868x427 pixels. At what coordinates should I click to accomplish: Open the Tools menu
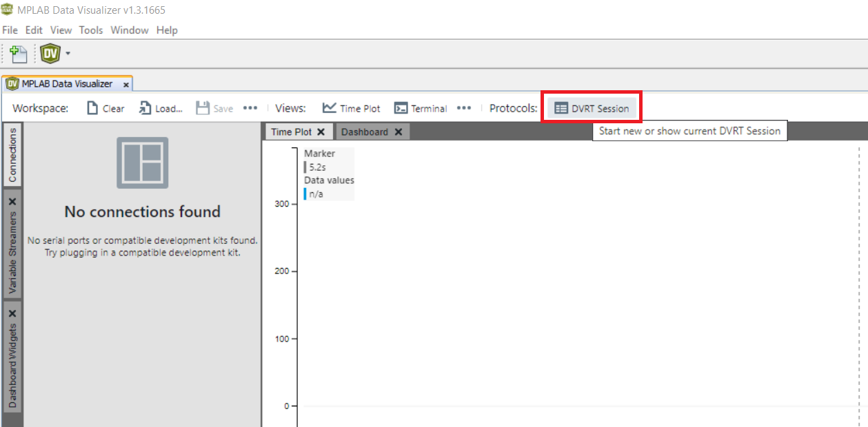tap(91, 30)
